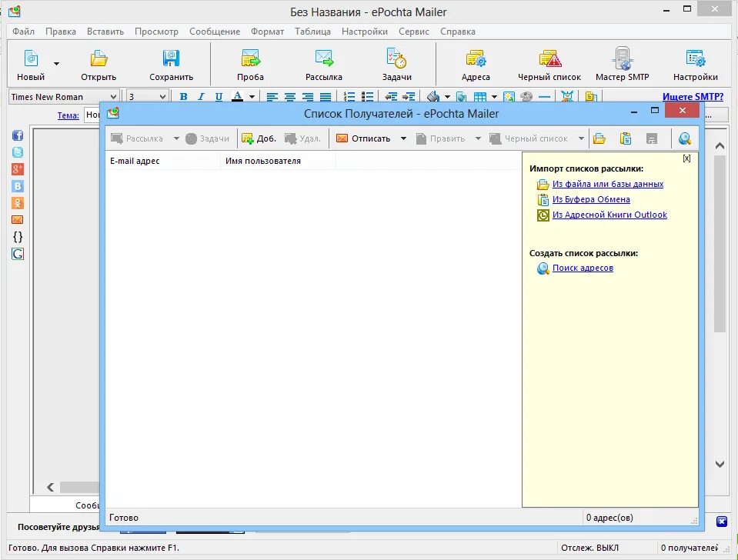The image size is (738, 560).
Task: Click the Проба (Test send) icon
Action: coord(250,58)
